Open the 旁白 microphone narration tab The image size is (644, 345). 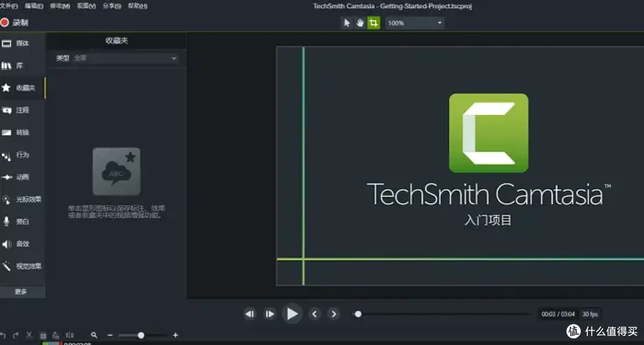pos(22,222)
